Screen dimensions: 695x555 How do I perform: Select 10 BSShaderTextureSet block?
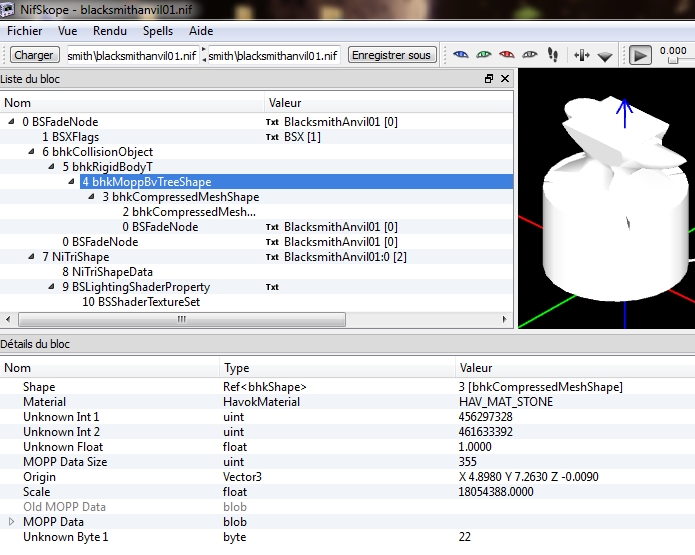click(x=141, y=302)
